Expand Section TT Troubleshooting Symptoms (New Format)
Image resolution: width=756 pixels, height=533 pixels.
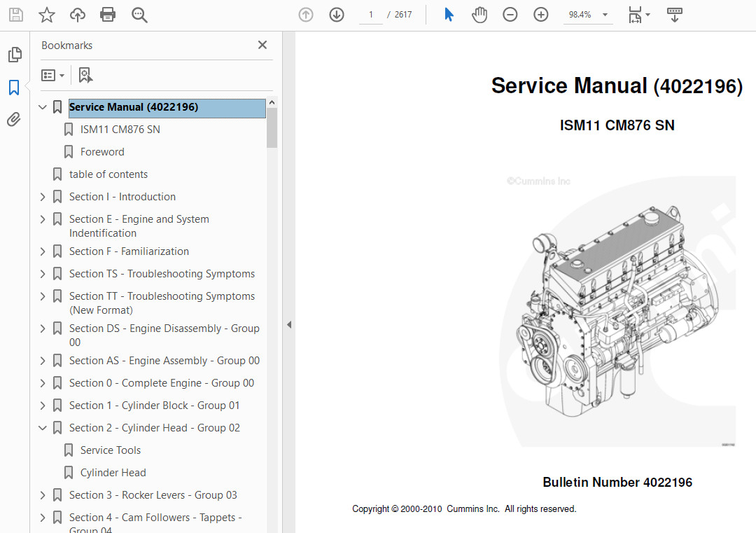tap(43, 297)
